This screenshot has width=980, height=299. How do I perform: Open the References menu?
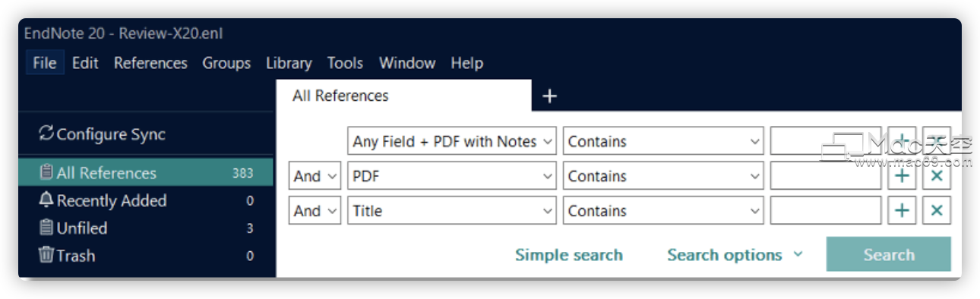(150, 63)
